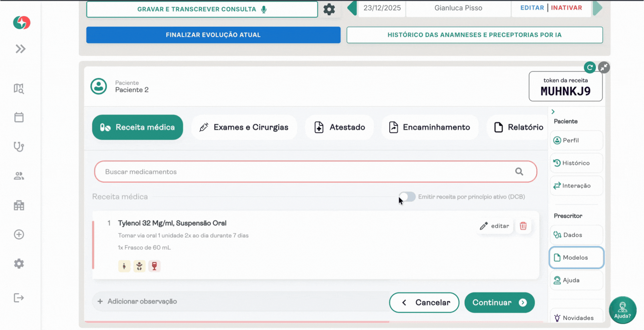This screenshot has width=644, height=330.
Task: Open the stethoscope icon in left sidebar
Action: [19, 147]
